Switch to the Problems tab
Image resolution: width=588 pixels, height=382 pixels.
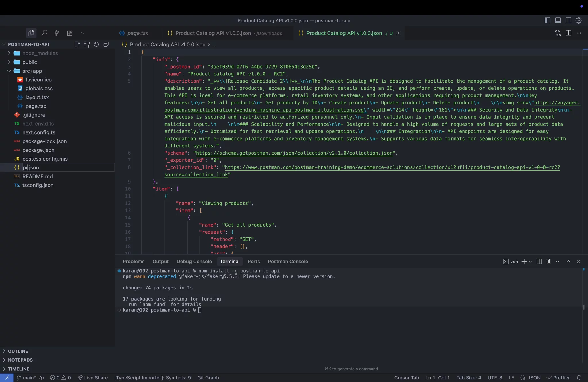tap(133, 262)
